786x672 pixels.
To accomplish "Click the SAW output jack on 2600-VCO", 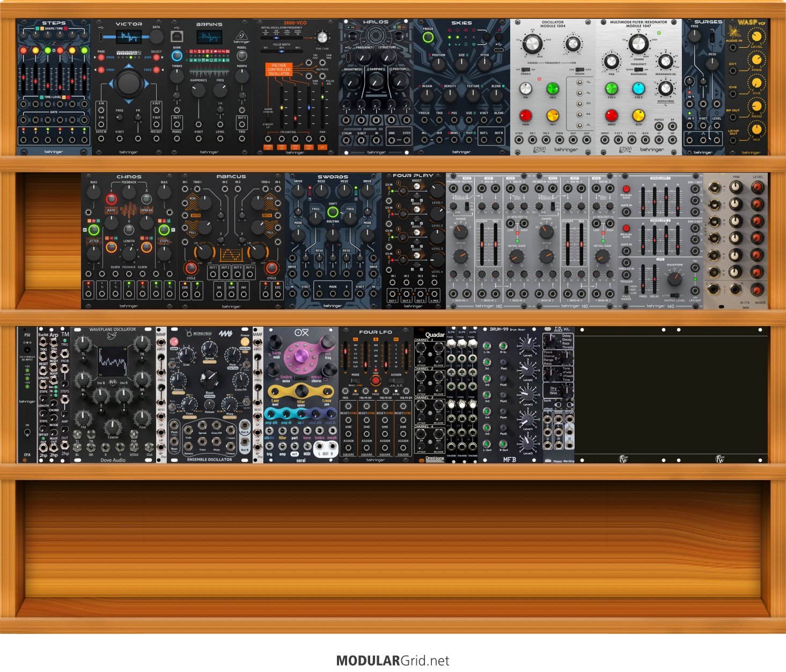I will pos(322,63).
